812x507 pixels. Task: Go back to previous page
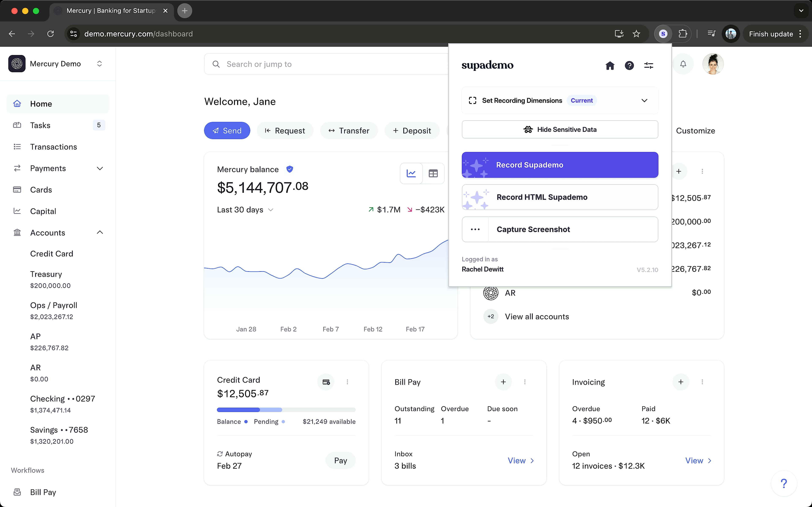12,34
